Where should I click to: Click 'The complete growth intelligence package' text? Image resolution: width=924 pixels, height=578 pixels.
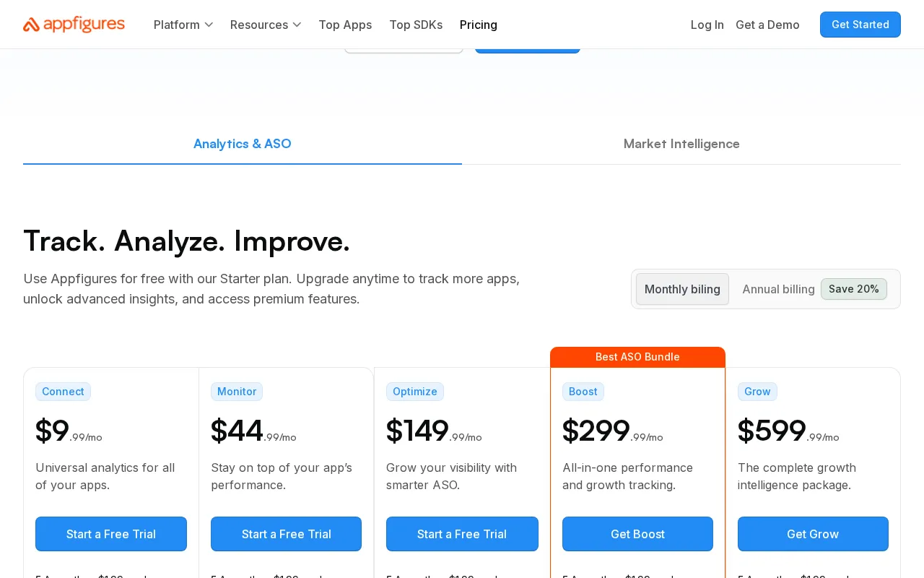[797, 476]
